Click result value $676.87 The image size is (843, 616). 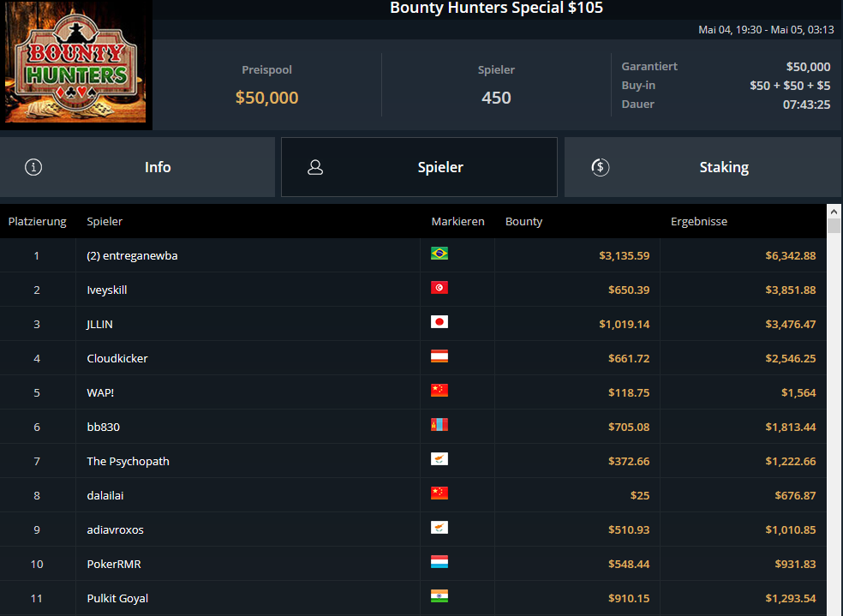[x=795, y=495]
